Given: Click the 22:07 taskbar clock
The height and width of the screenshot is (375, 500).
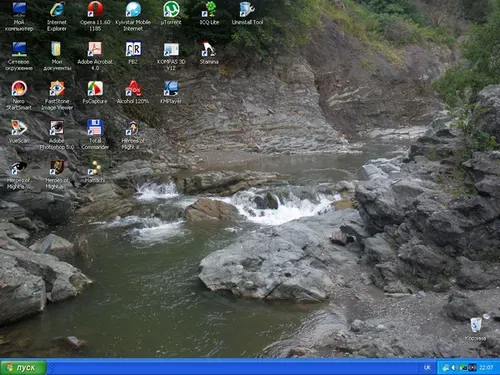Looking at the screenshot, I should pos(486,368).
